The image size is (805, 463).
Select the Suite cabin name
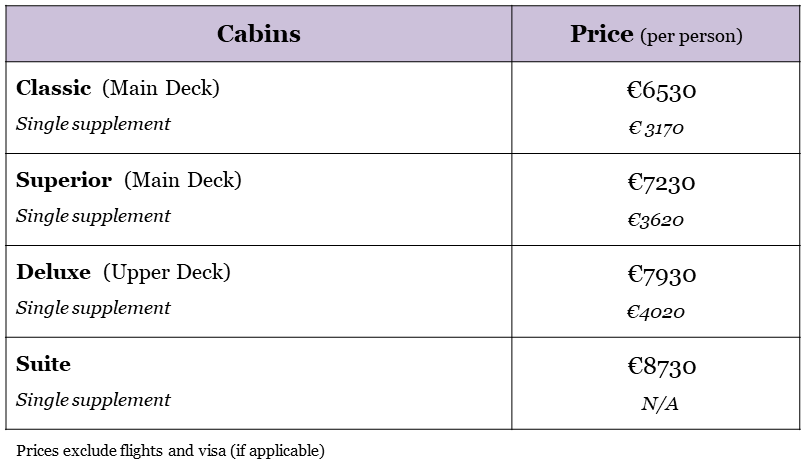(x=43, y=364)
